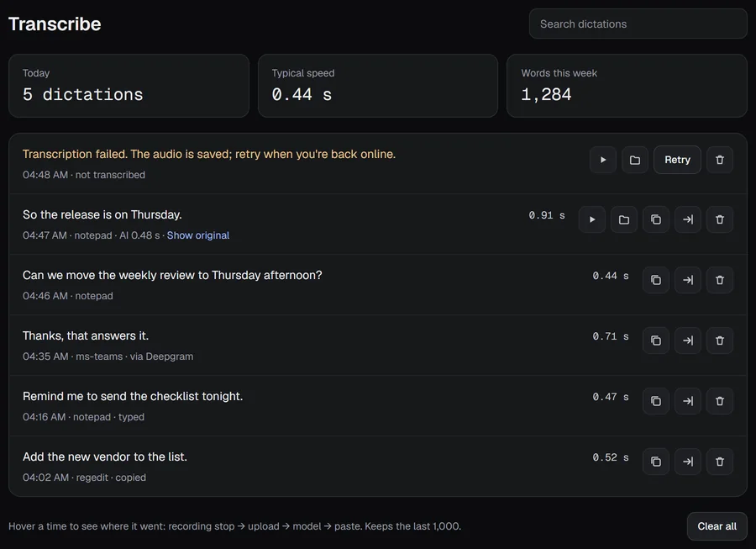
Task: Delete the failed transcription entry
Action: (x=720, y=160)
